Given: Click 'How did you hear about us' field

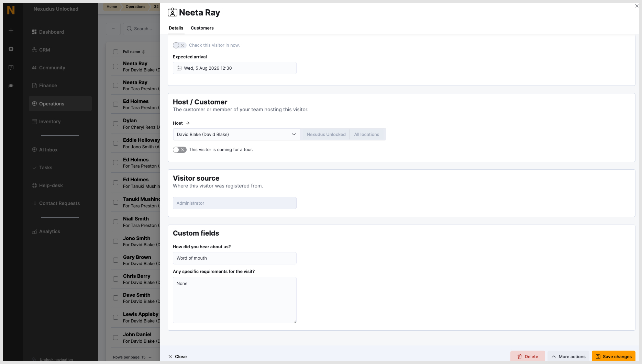Looking at the screenshot, I should point(234,258).
